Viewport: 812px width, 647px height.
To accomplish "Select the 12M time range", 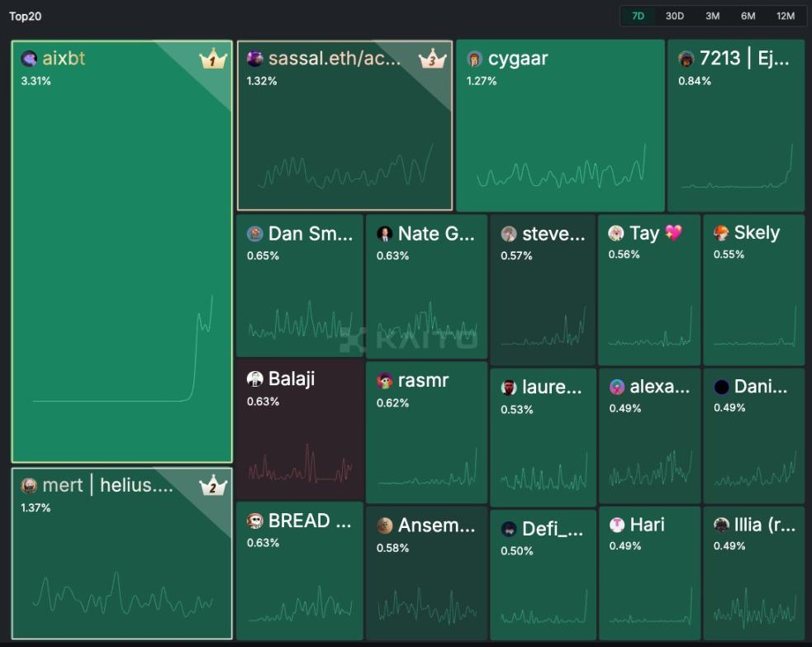I will pos(785,16).
